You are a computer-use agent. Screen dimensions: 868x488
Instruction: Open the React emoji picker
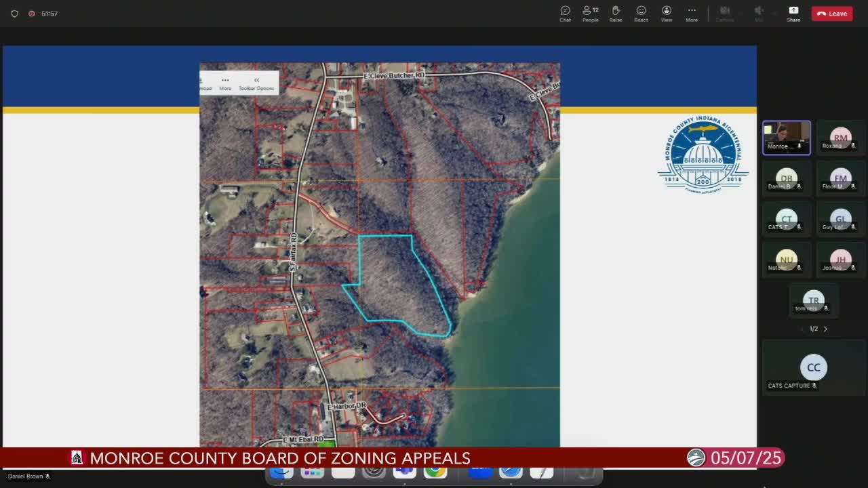(641, 13)
